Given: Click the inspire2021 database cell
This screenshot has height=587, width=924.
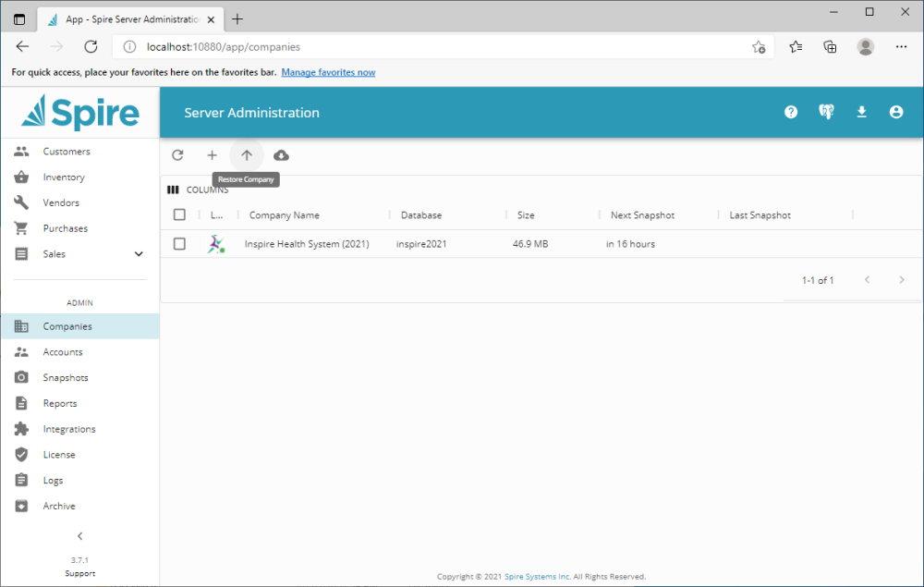Looking at the screenshot, I should pyautogui.click(x=421, y=244).
